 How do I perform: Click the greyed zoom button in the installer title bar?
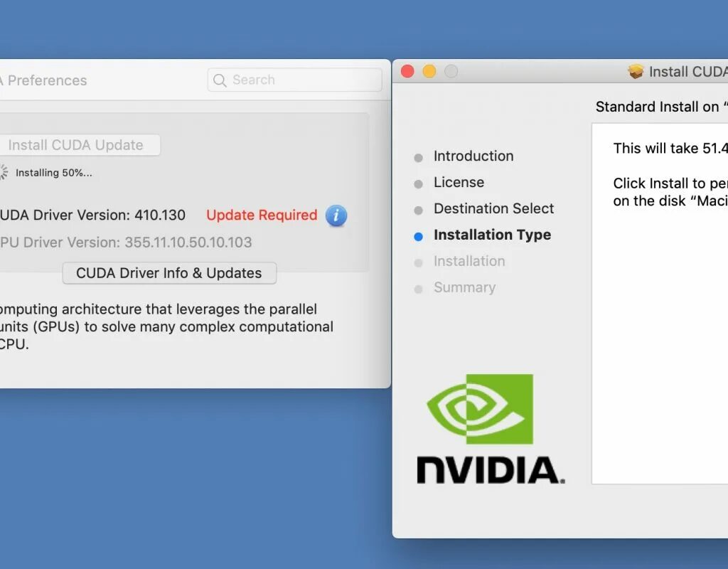click(451, 71)
